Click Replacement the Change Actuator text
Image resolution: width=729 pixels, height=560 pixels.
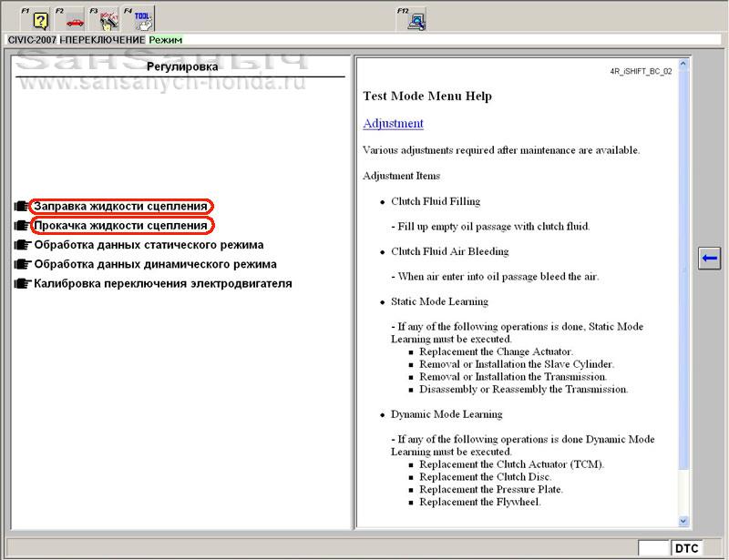click(x=496, y=351)
